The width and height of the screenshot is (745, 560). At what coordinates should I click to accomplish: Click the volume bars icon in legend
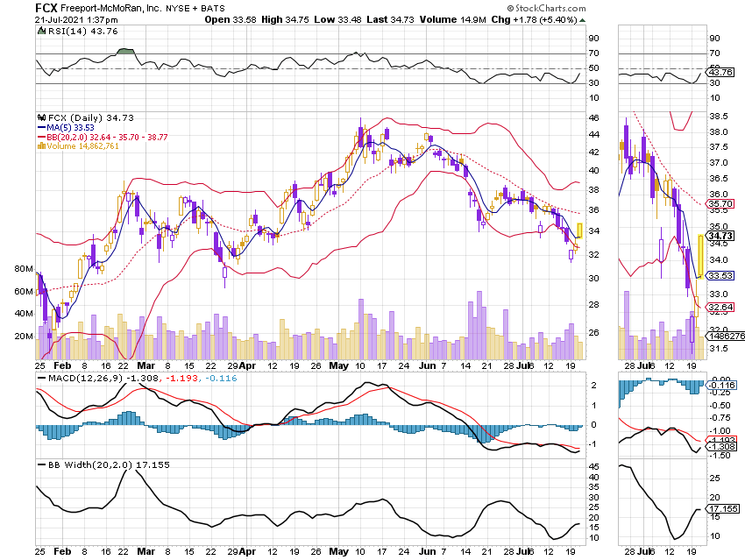41,146
